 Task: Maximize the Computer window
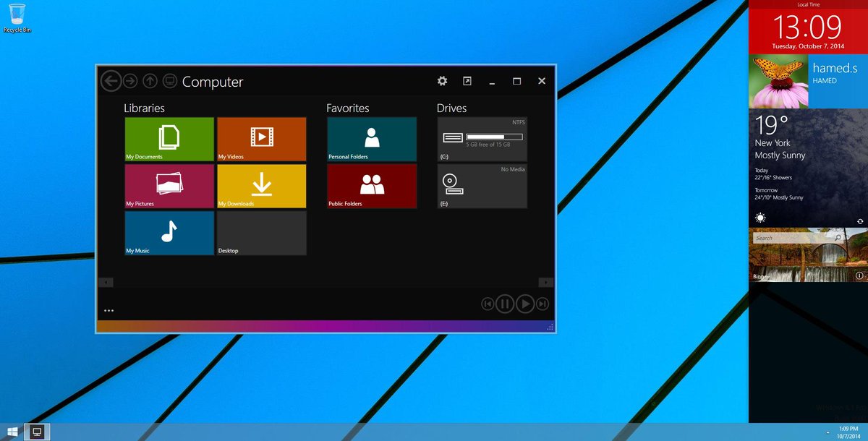click(x=516, y=81)
